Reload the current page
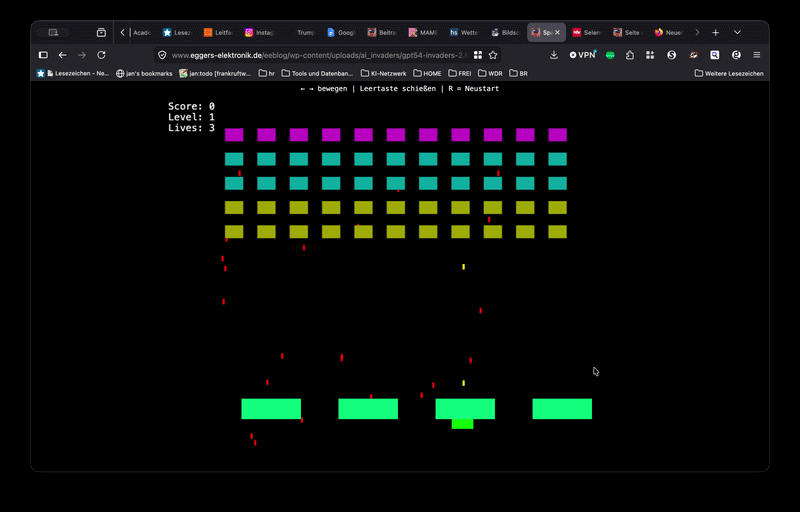This screenshot has width=800, height=512. coord(102,55)
